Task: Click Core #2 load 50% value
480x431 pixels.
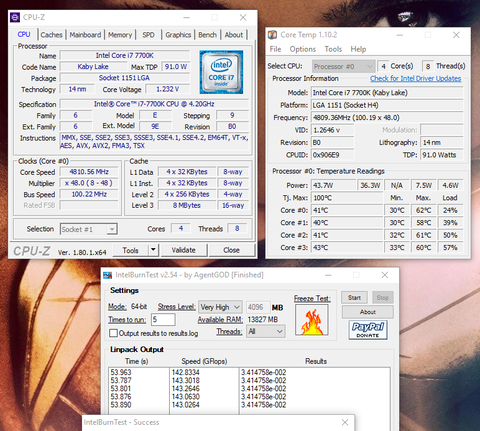Action: [450, 235]
